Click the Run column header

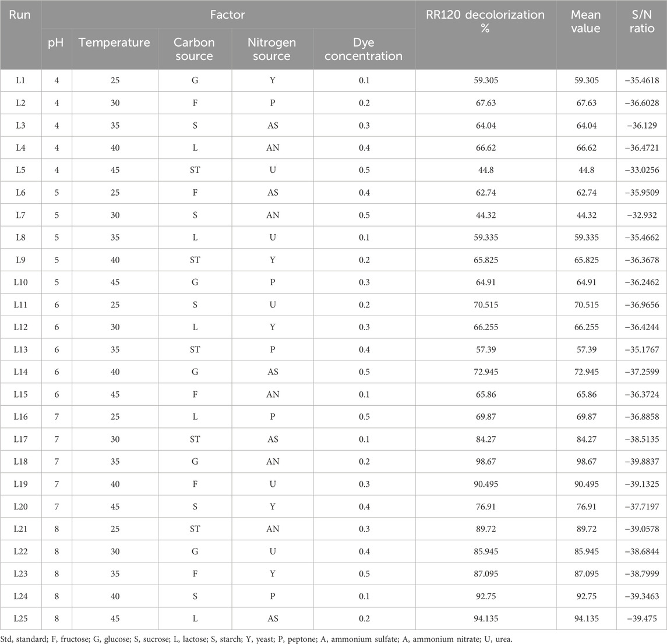pos(20,14)
